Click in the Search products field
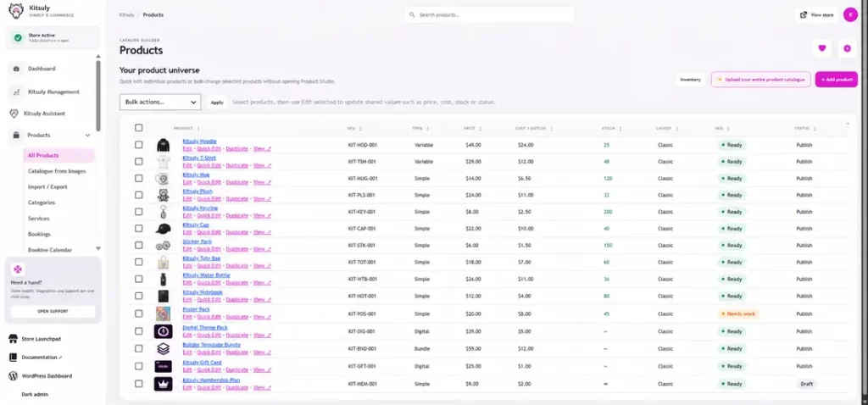The image size is (868, 405). (489, 15)
